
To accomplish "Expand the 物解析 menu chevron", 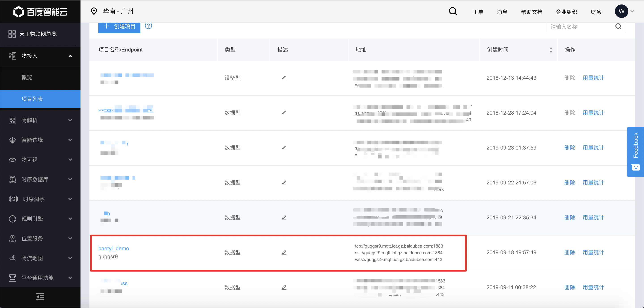I will 70,120.
